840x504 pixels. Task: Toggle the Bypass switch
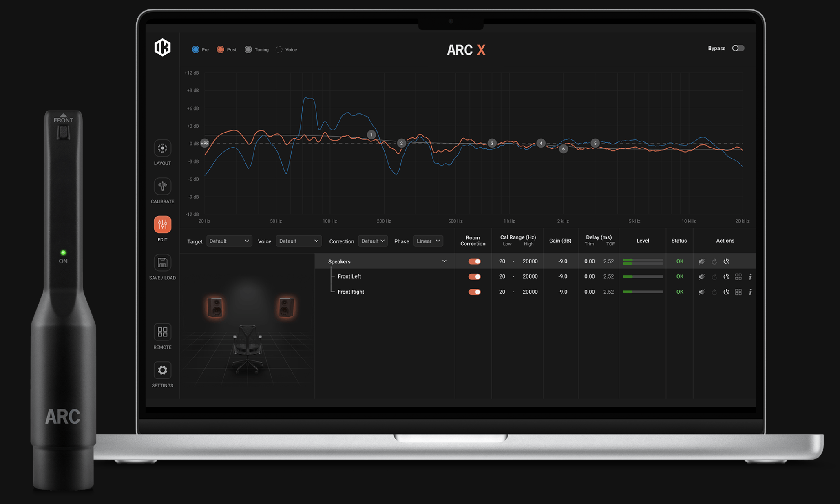point(738,48)
